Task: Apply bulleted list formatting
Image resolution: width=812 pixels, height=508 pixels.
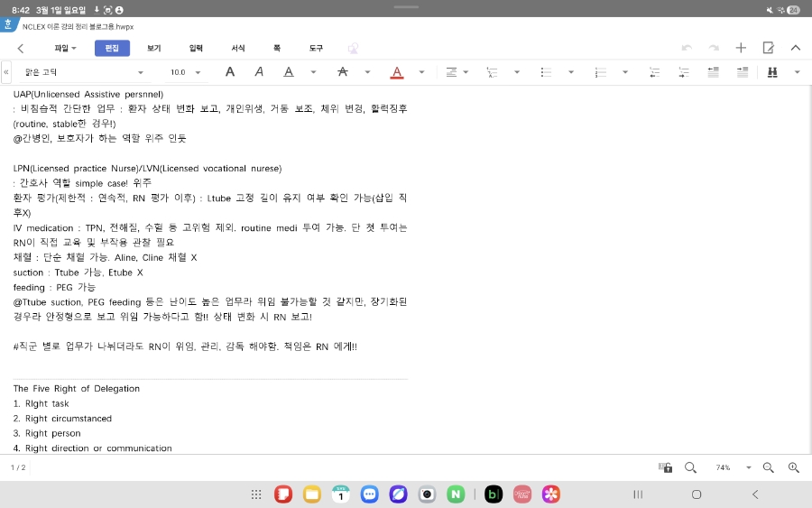Action: (546, 72)
